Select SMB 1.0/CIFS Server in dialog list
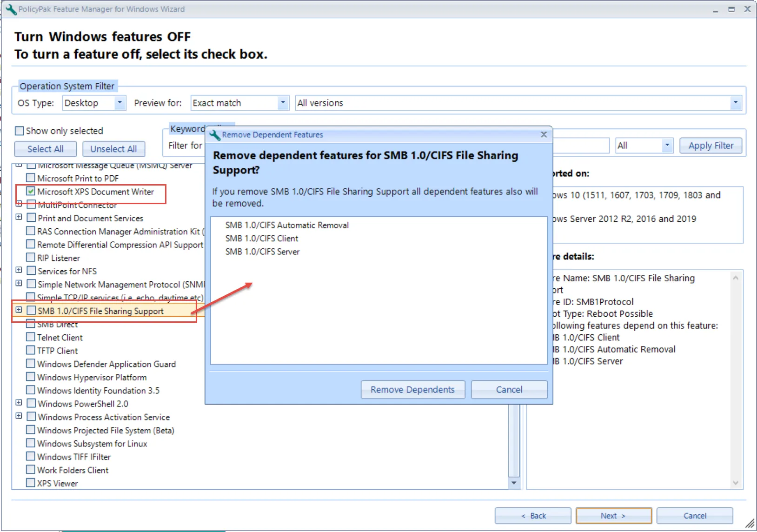 [262, 252]
